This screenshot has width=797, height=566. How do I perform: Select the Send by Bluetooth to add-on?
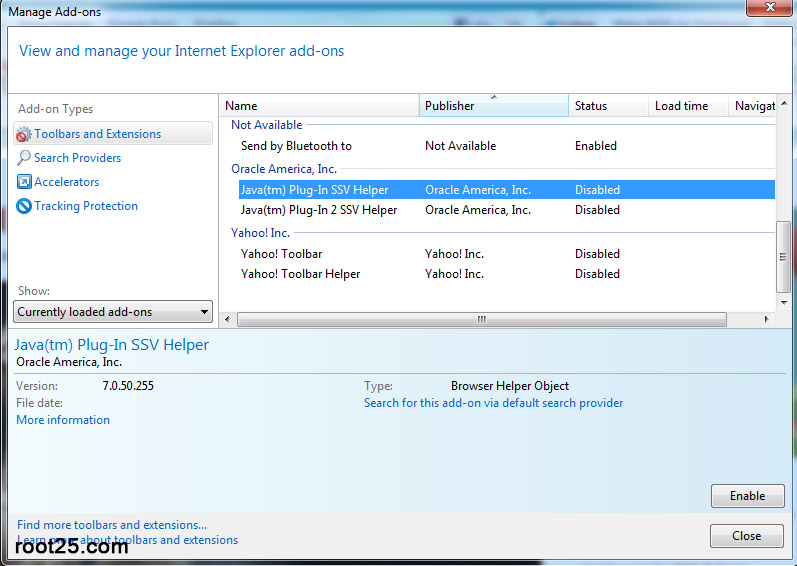(x=507, y=146)
